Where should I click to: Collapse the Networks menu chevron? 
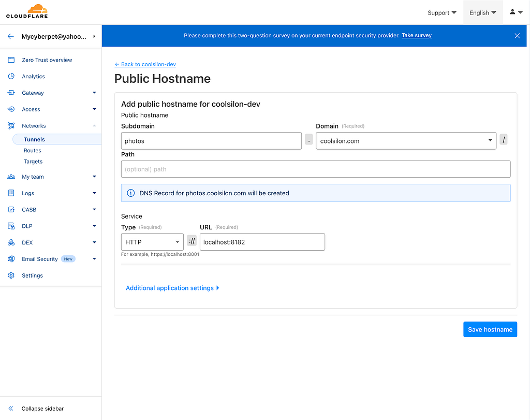94,126
